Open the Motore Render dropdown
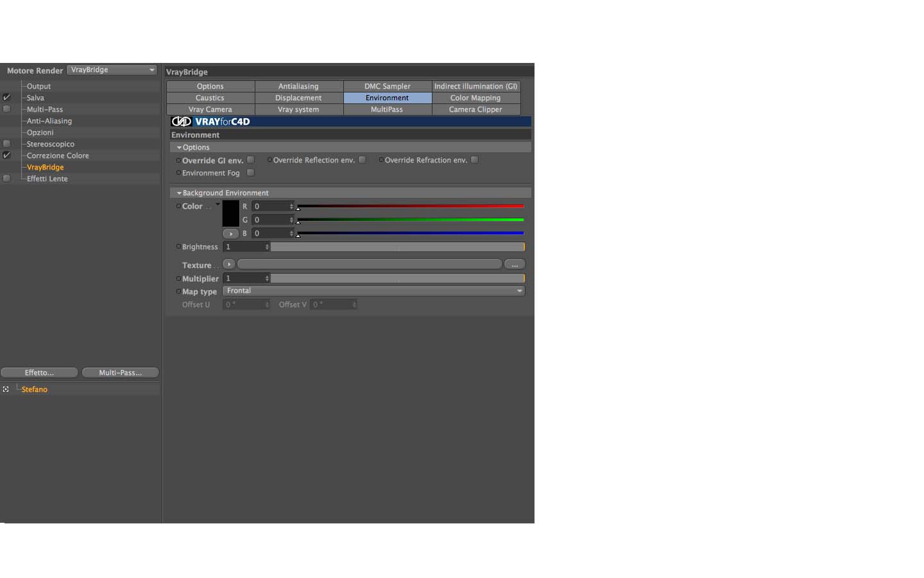This screenshot has width=924, height=578. [112, 70]
